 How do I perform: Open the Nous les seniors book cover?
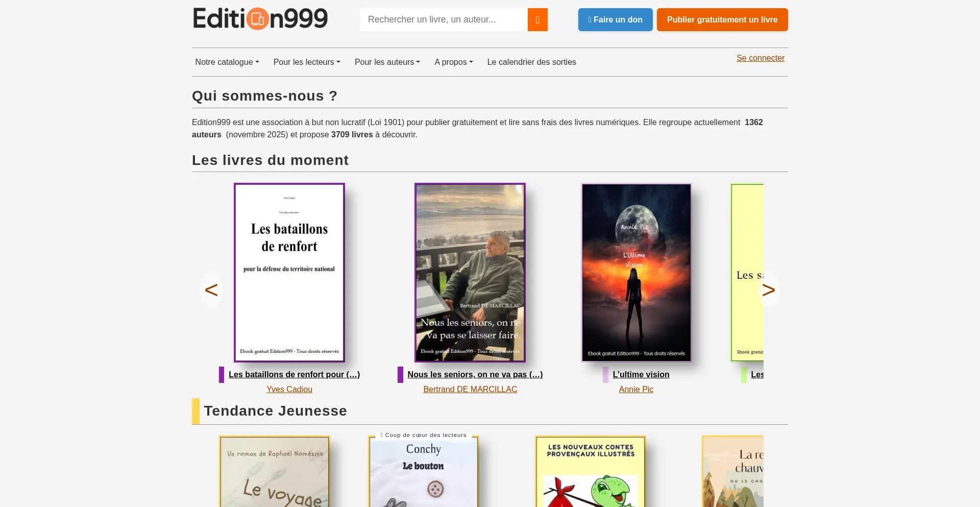[x=470, y=273]
